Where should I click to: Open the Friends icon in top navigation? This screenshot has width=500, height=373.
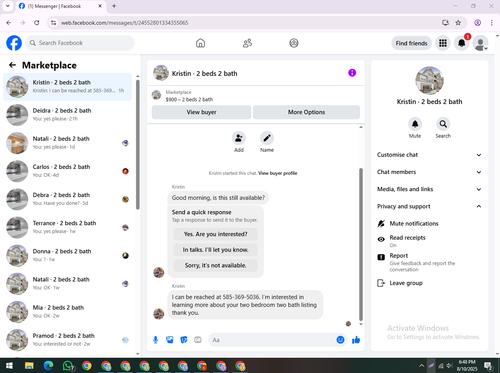247,43
